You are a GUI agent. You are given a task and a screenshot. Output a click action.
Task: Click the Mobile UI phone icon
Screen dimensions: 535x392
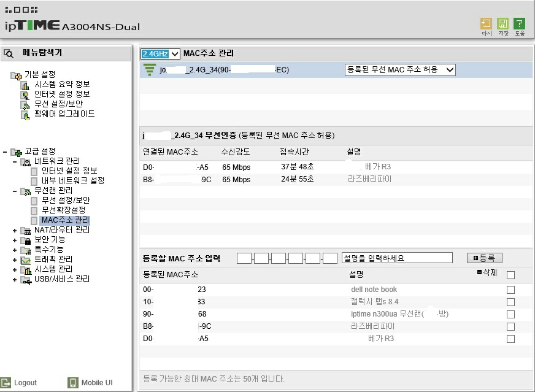coord(72,382)
